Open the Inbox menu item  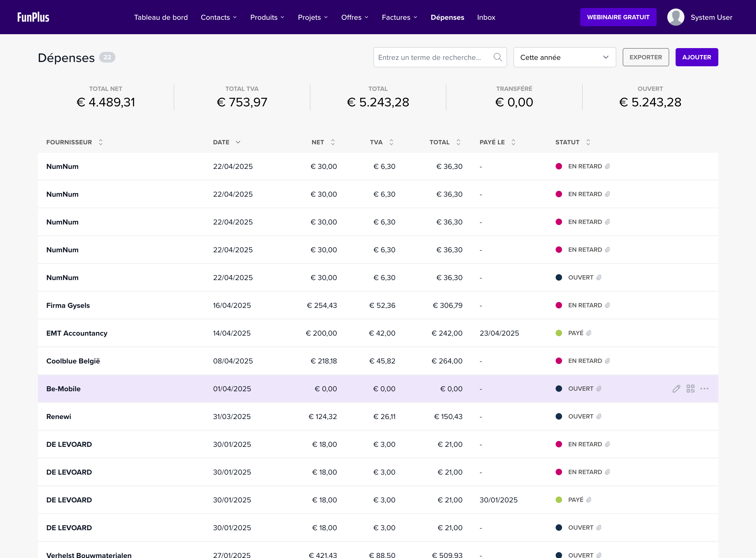click(486, 17)
